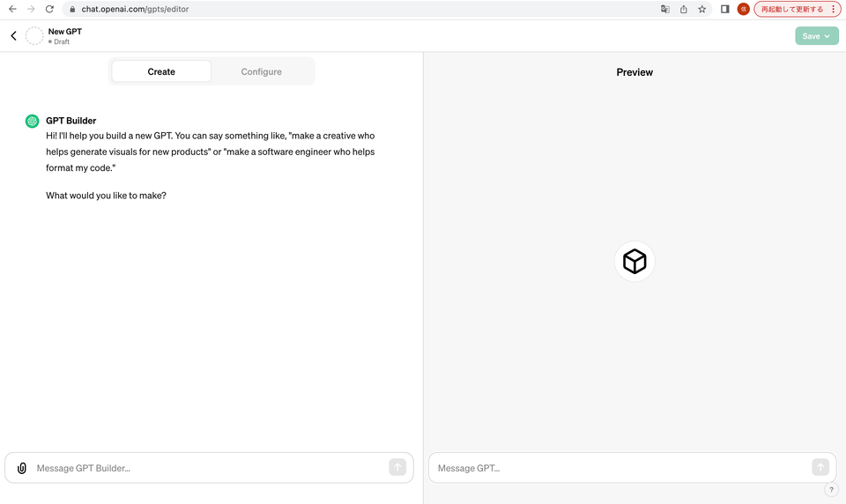Click the send arrow in GPT Builder box

[x=397, y=467]
